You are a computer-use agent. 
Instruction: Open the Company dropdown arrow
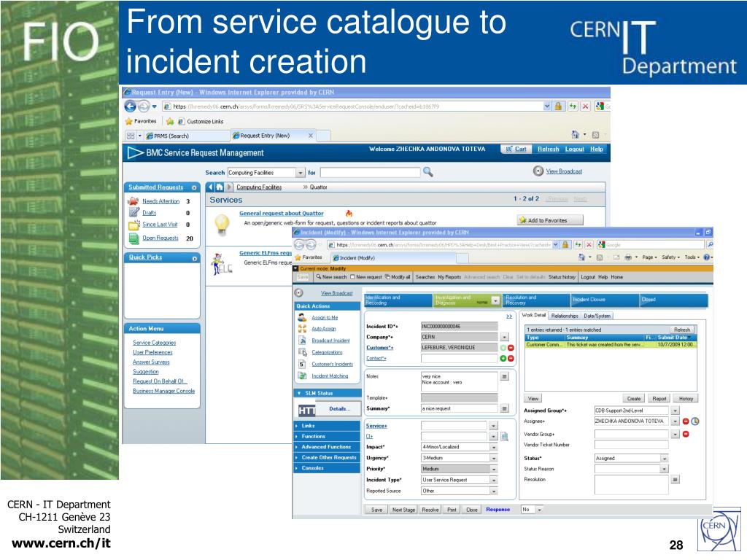click(x=504, y=337)
